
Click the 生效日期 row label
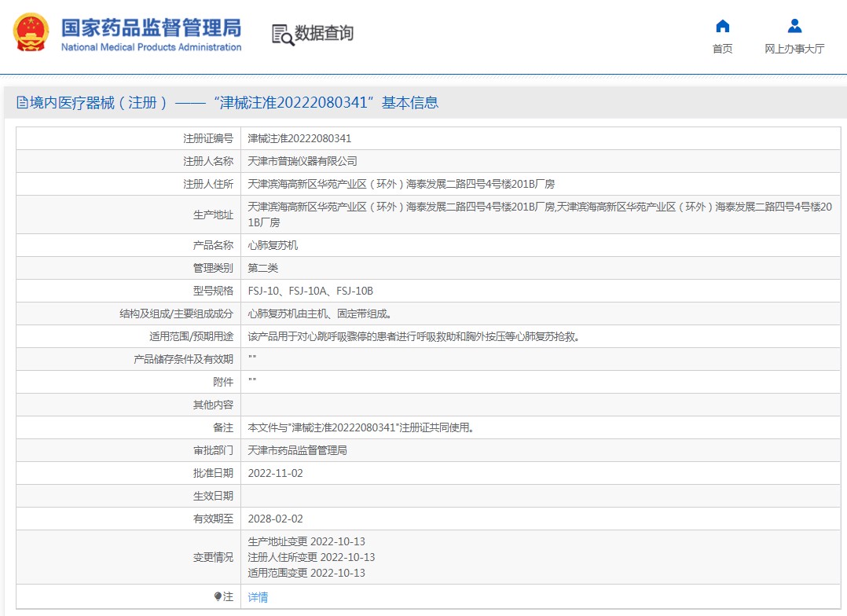tap(213, 496)
